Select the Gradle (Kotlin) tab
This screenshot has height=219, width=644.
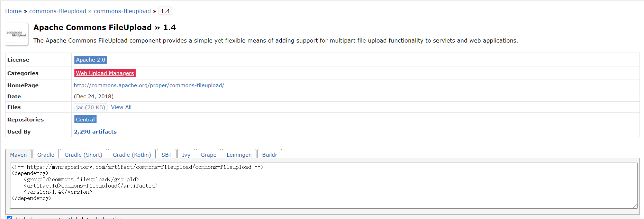tap(132, 155)
